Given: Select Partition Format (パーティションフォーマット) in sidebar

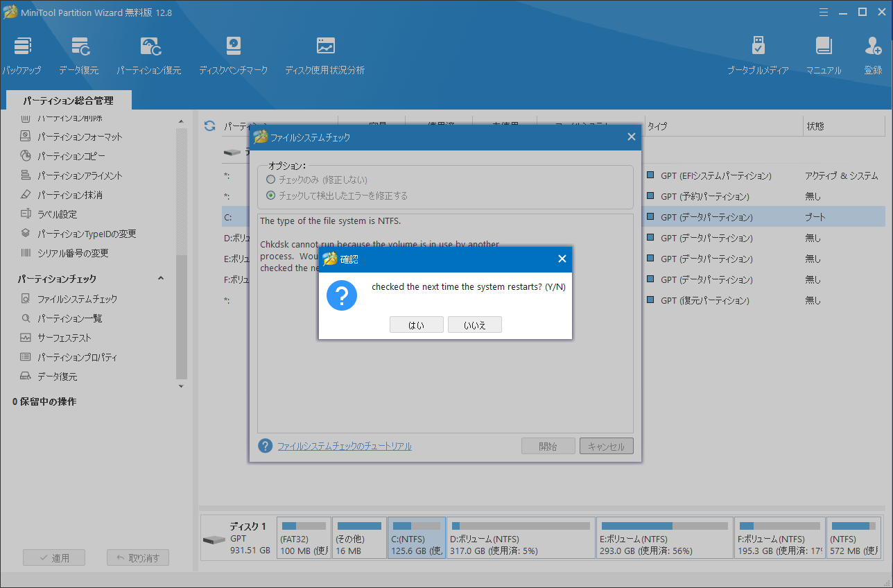Looking at the screenshot, I should tap(71, 137).
